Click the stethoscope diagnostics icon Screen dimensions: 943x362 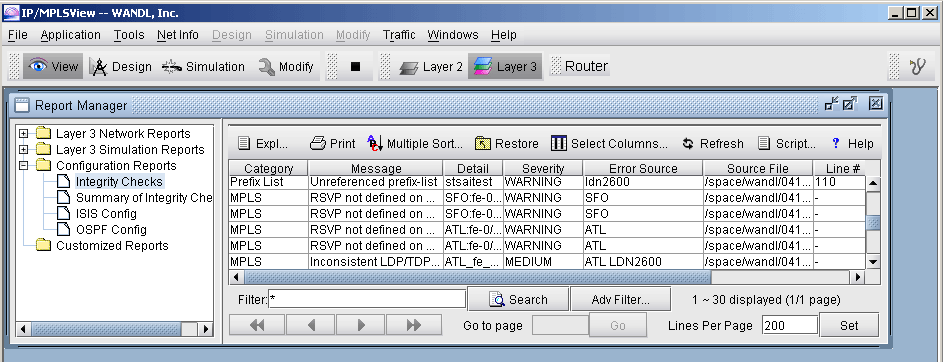coord(918,66)
